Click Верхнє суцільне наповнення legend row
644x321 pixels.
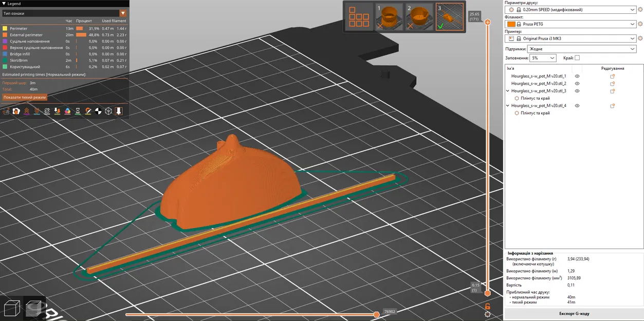pyautogui.click(x=64, y=47)
